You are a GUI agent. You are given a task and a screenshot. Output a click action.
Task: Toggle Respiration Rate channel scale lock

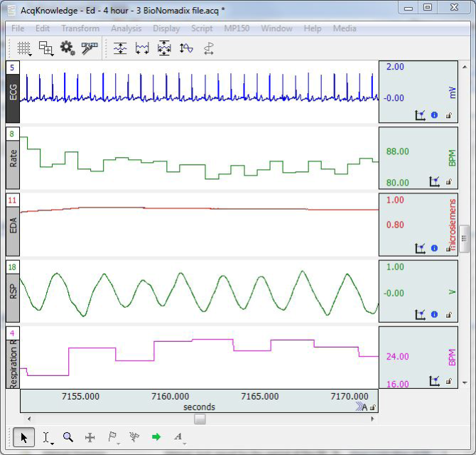point(449,381)
